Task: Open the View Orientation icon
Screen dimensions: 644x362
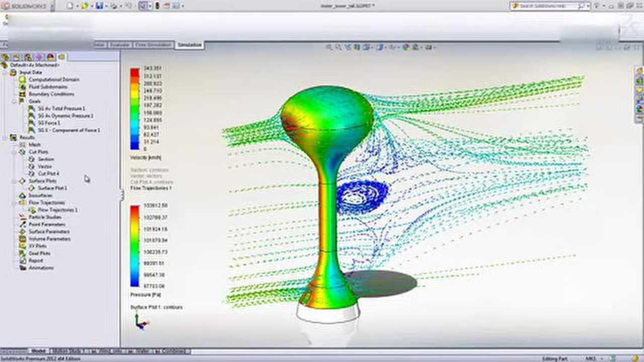Action: coord(365,47)
